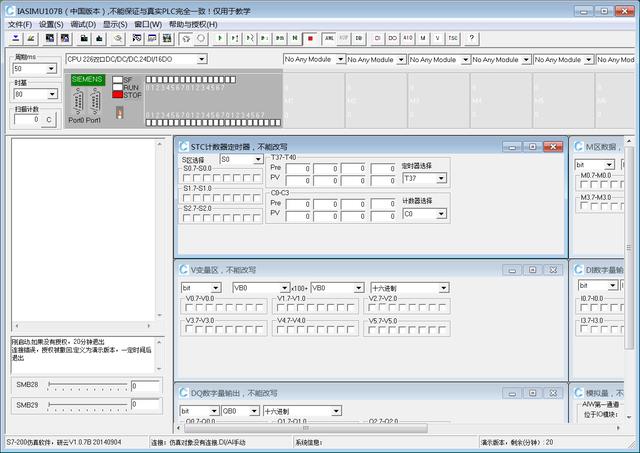This screenshot has height=453, width=640.
Task: Click the C button beside scan count
Action: 49,120
